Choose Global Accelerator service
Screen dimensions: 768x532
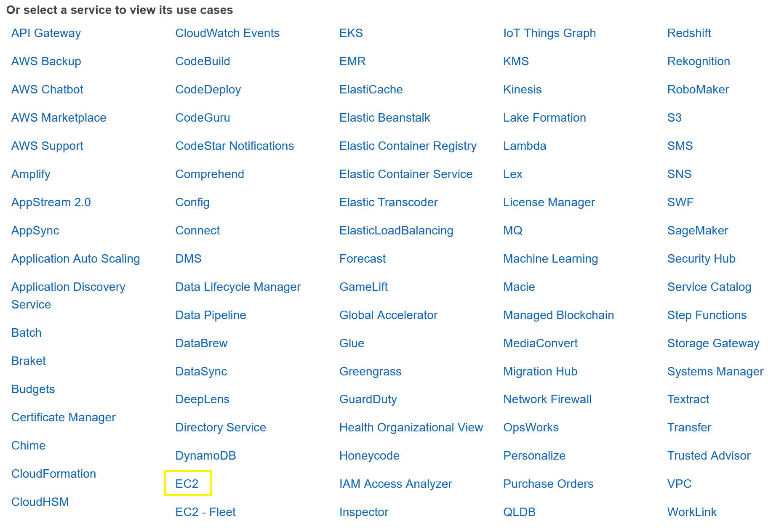(389, 315)
